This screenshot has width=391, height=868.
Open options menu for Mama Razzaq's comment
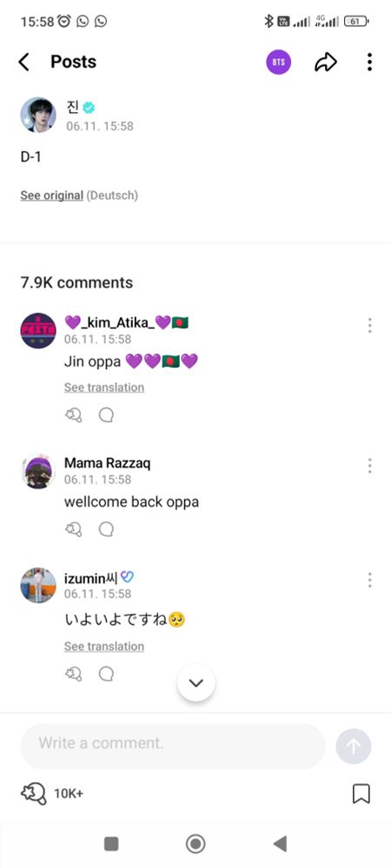(x=369, y=465)
